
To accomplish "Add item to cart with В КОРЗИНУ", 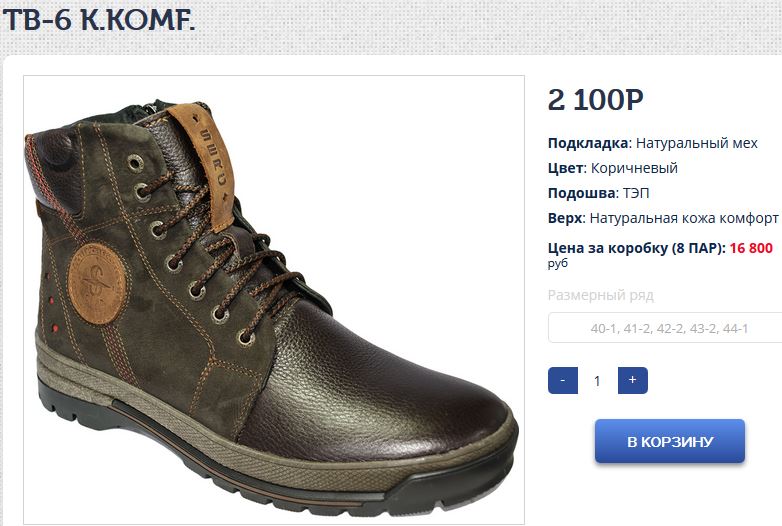I will (670, 442).
